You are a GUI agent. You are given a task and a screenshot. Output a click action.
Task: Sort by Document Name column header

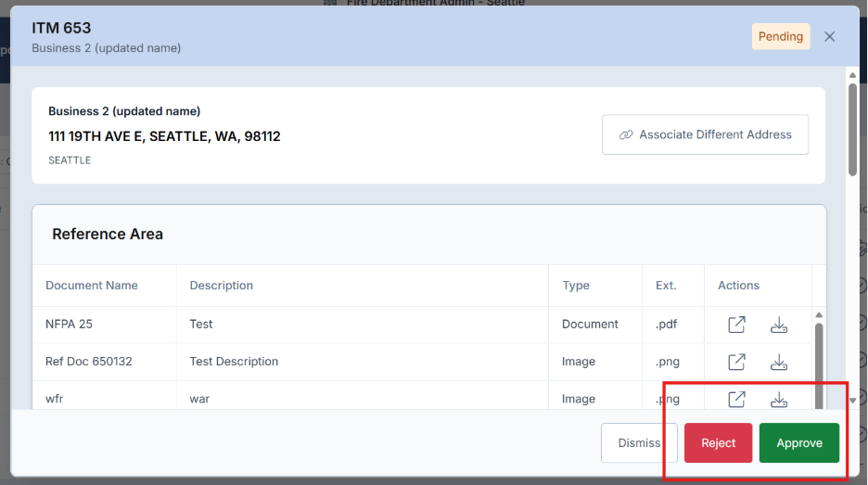(92, 286)
